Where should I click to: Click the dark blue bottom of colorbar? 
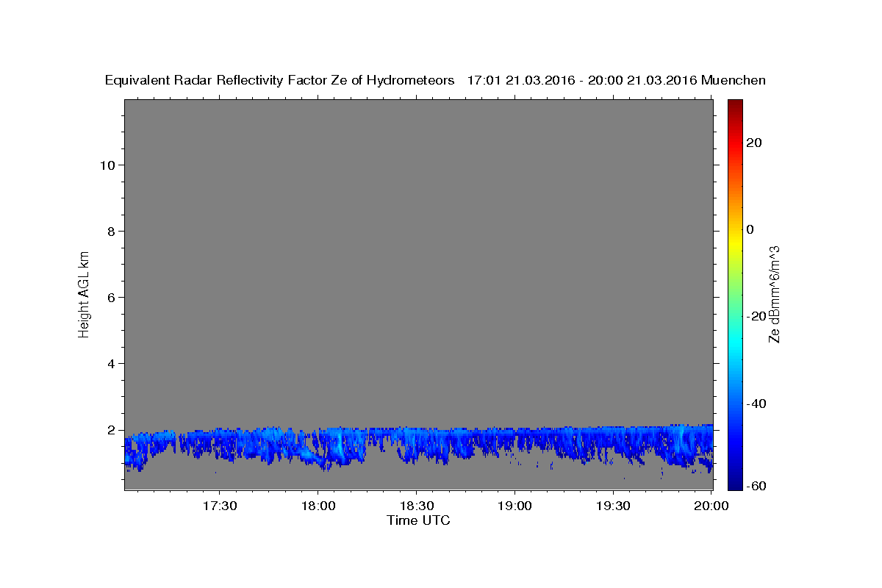pos(735,479)
